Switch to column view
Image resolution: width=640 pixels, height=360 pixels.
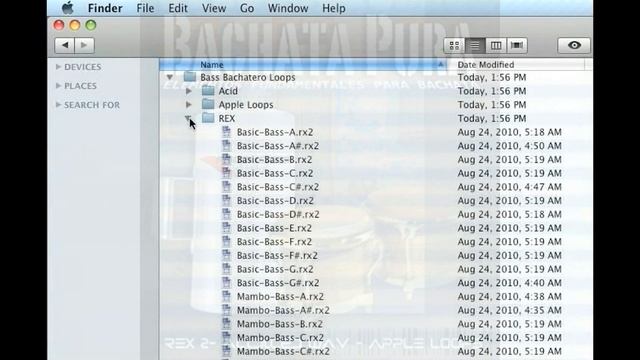coord(496,45)
